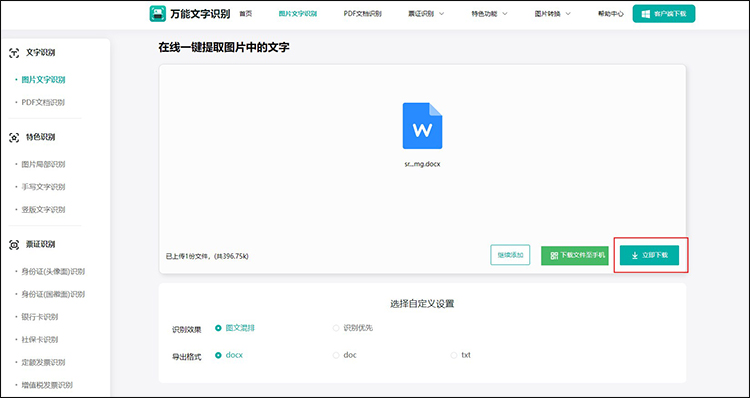This screenshot has height=398, width=750.
Task: Click the blue Word document file icon
Action: [422, 126]
